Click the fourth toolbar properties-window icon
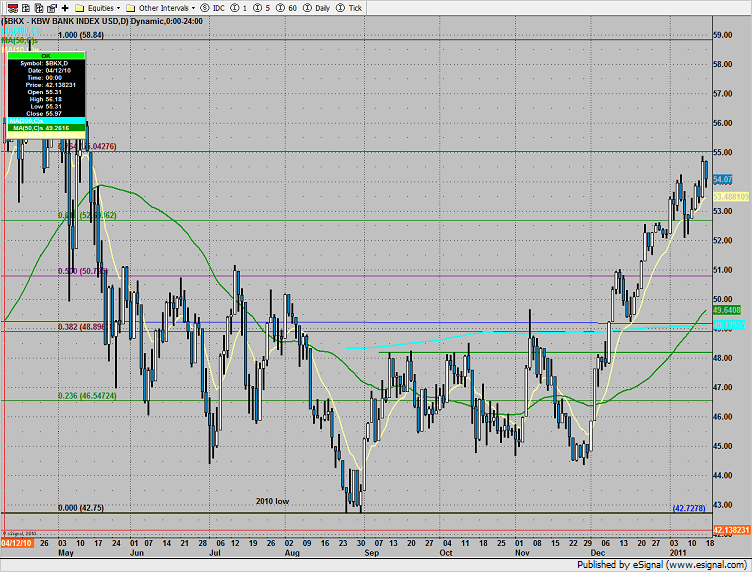This screenshot has width=752, height=572. pyautogui.click(x=52, y=8)
